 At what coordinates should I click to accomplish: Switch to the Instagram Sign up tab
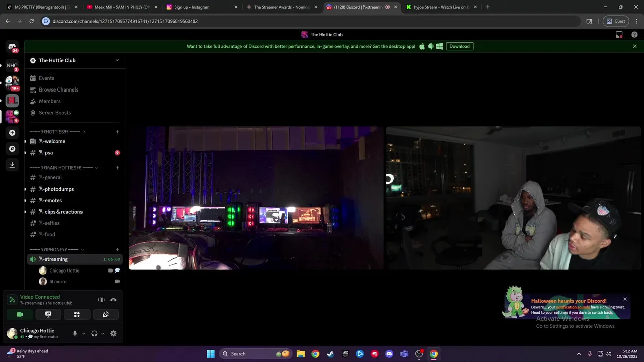(202, 7)
